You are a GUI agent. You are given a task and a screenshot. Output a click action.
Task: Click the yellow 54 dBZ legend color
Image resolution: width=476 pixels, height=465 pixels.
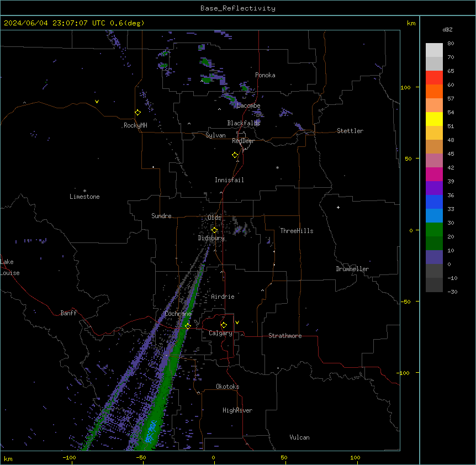(434, 119)
